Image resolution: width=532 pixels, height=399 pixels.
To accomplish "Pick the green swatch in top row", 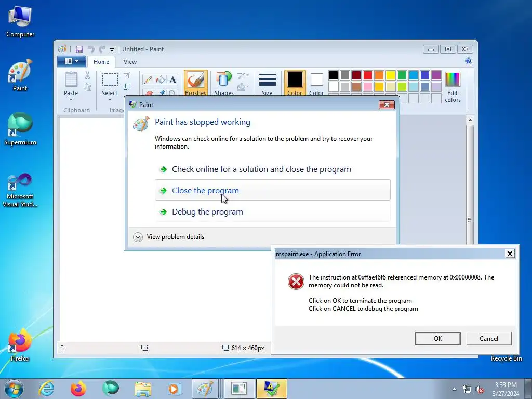I will click(402, 75).
